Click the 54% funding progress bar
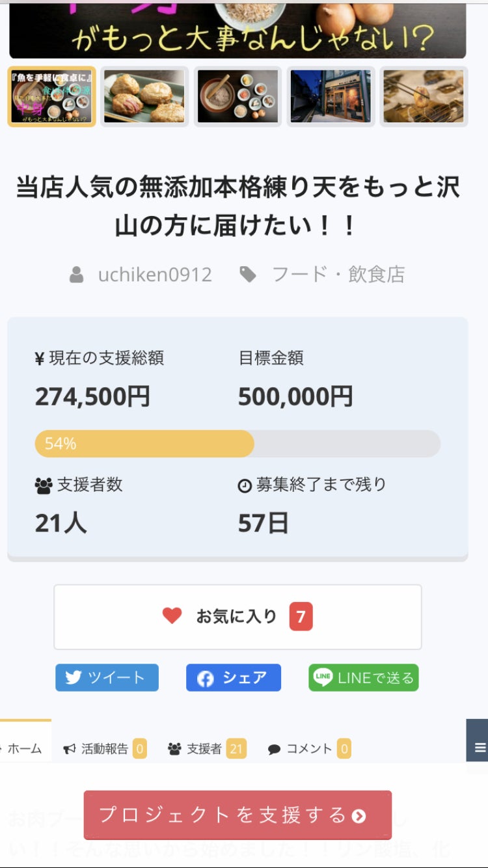The image size is (488, 868). pyautogui.click(x=237, y=444)
